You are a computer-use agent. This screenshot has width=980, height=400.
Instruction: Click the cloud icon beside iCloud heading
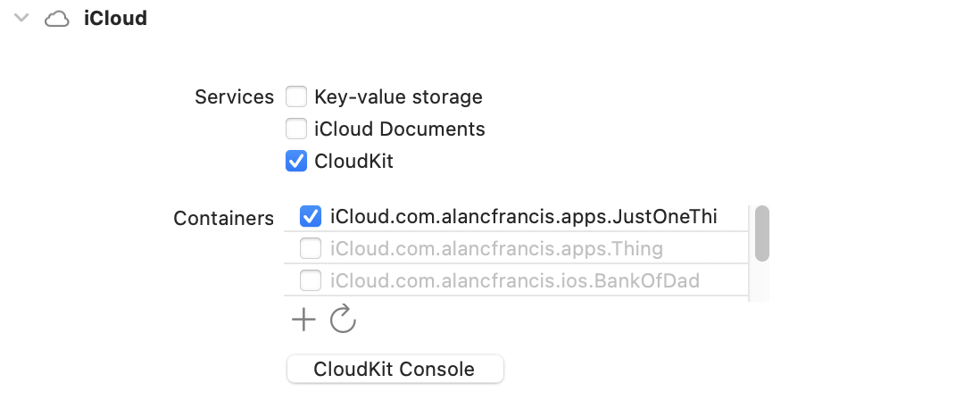coord(57,20)
